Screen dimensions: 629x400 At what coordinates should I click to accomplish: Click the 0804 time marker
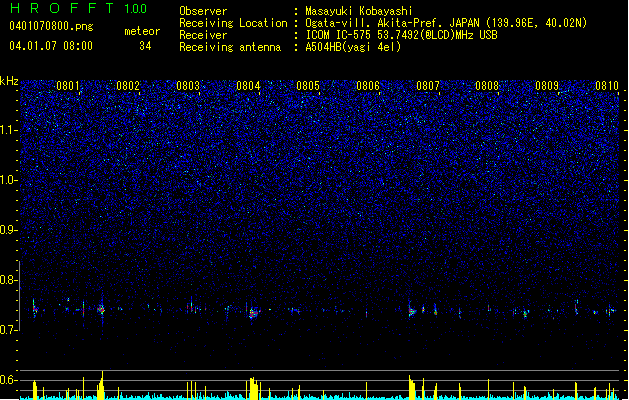point(248,86)
